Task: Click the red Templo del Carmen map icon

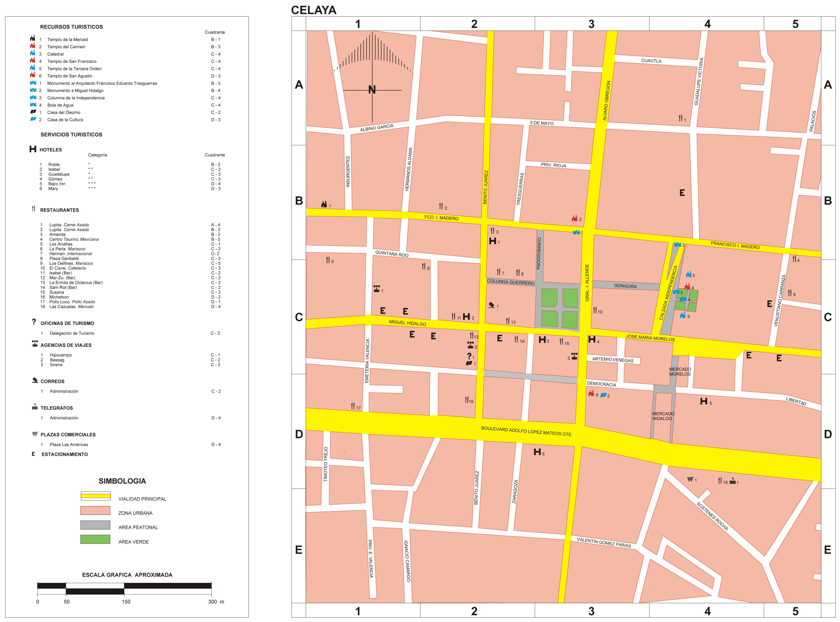Action: pyautogui.click(x=574, y=218)
